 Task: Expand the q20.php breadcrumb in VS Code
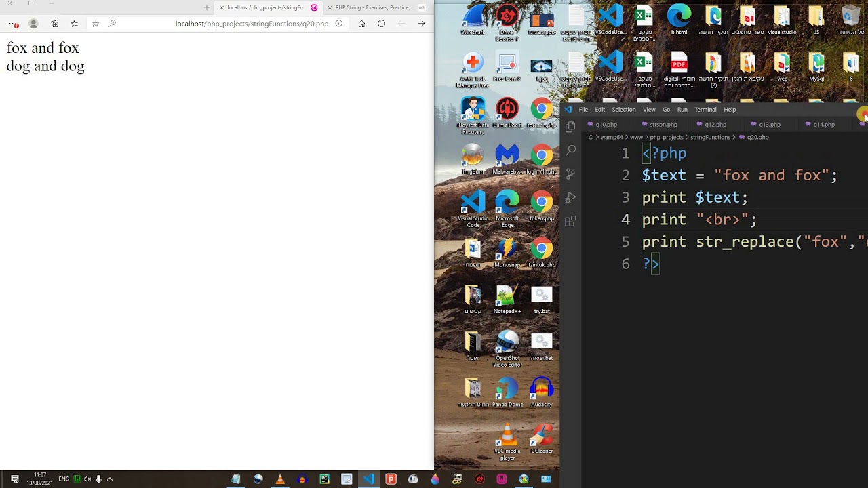click(x=754, y=138)
